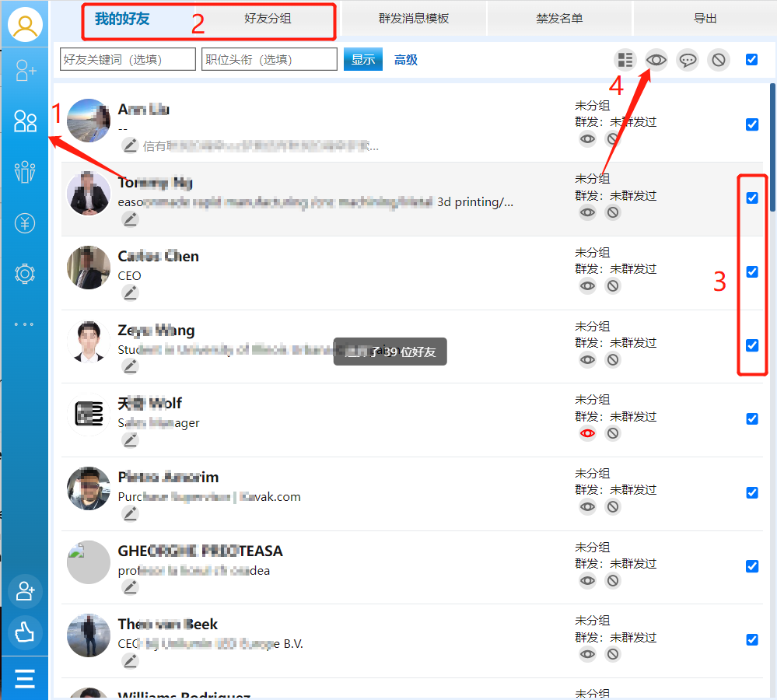777x700 pixels.
Task: Open the add friend icon in sidebar
Action: tap(25, 71)
